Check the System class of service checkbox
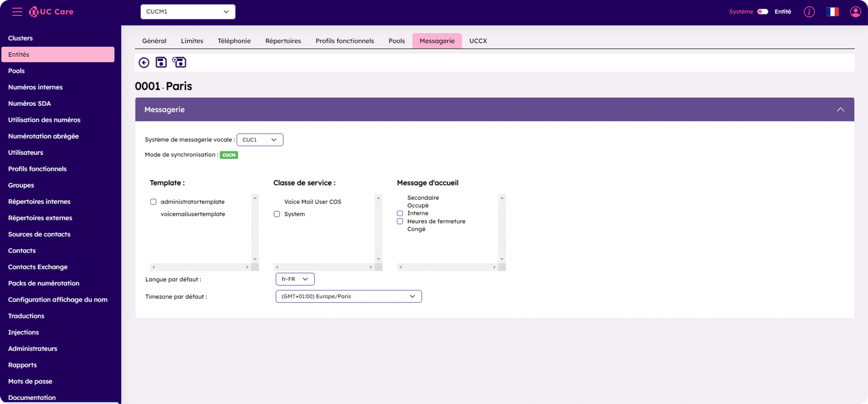 (x=277, y=214)
